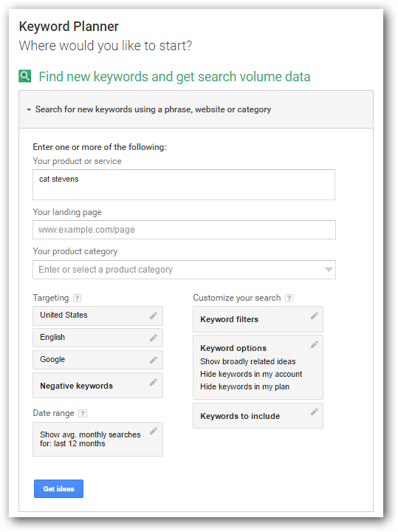This screenshot has width=398, height=532.
Task: Edit Keyword options with pencil icon
Action: 315,344
